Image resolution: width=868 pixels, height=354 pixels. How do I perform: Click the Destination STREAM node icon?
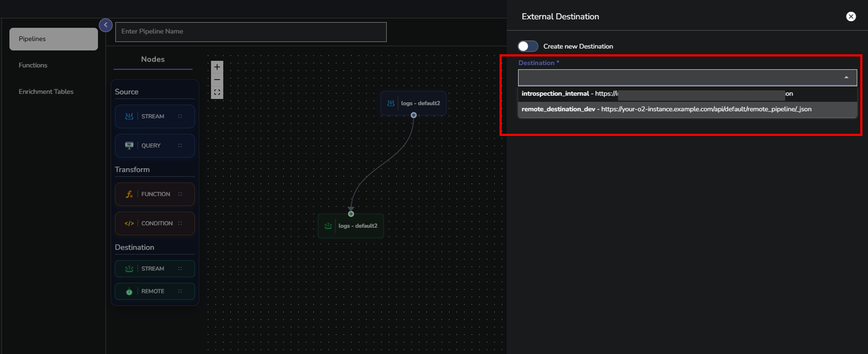129,269
